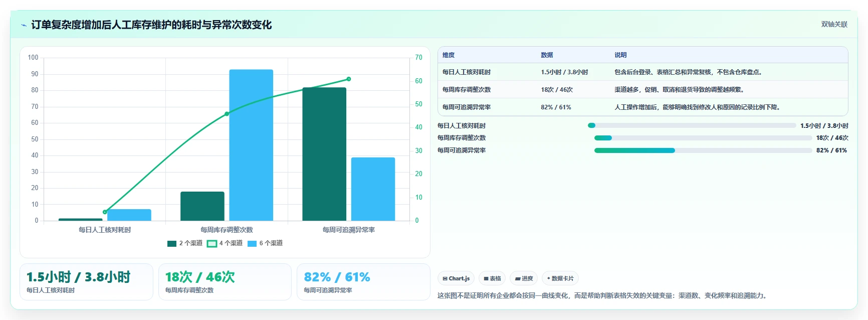This screenshot has width=868, height=320.
Task: Click the 说明 table column header
Action: click(620, 55)
